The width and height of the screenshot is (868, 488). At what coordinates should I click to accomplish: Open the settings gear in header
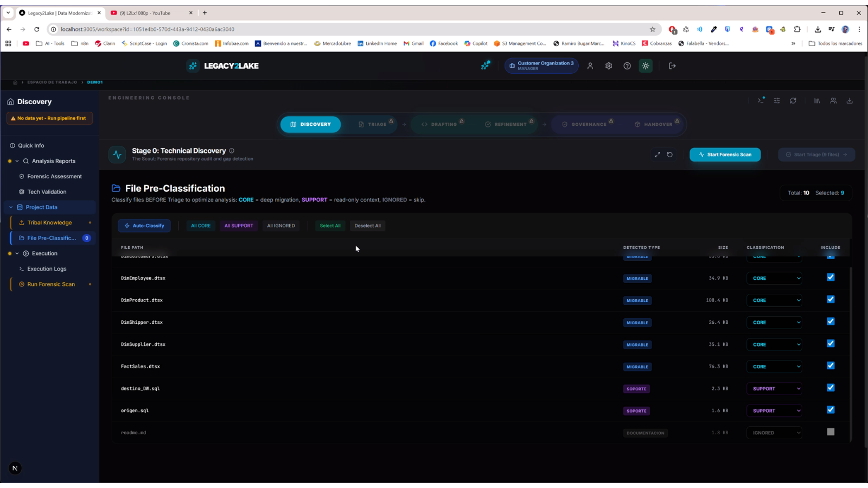[x=609, y=66]
